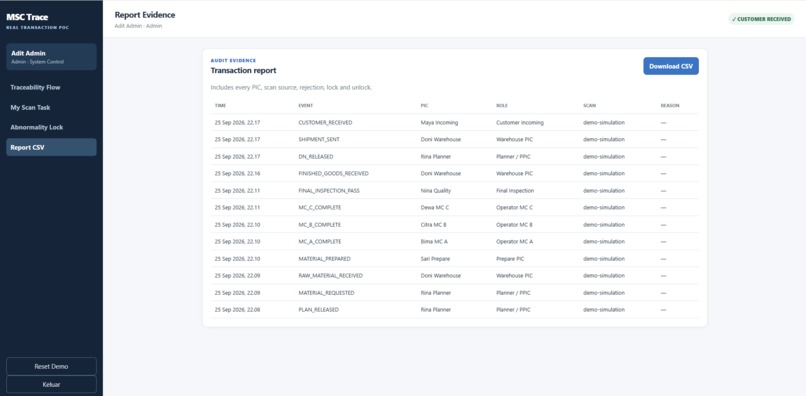
Task: Select the MC_A_COMPLETE event cell
Action: pyautogui.click(x=320, y=241)
